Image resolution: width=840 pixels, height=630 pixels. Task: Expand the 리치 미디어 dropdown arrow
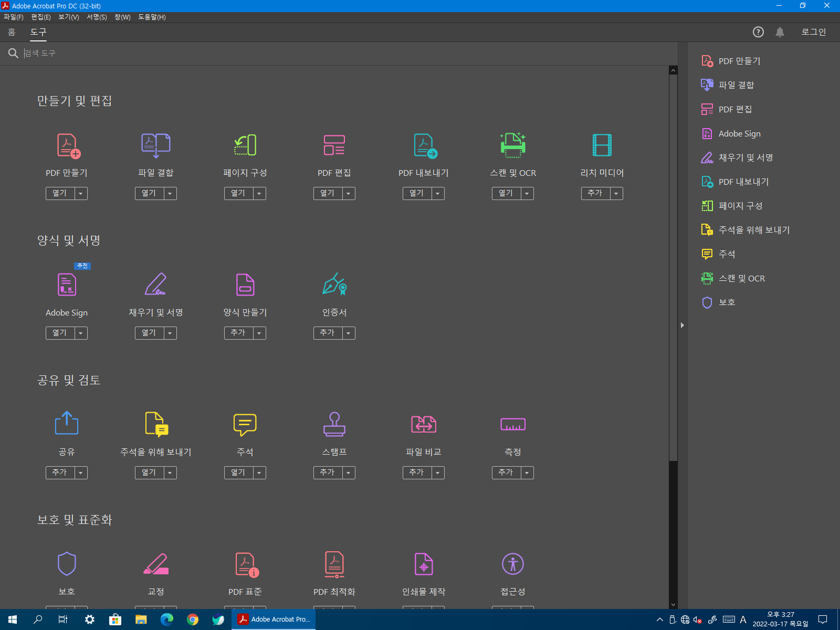point(616,194)
